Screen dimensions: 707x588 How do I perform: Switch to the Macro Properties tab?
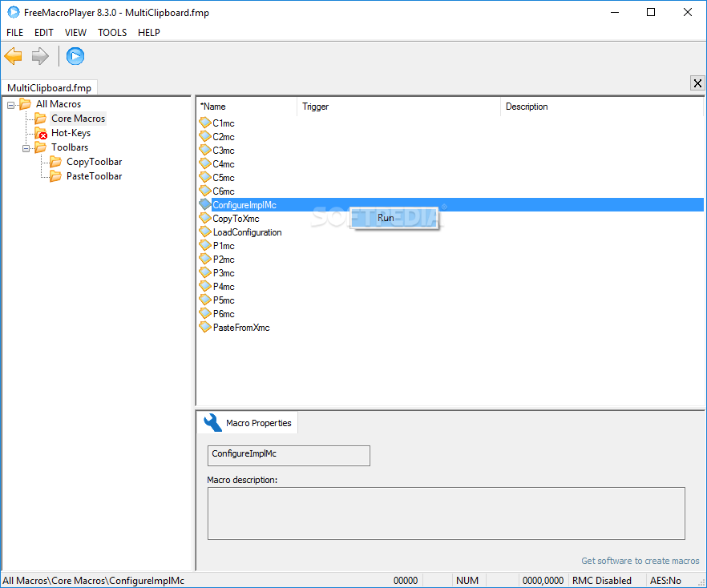pos(247,423)
